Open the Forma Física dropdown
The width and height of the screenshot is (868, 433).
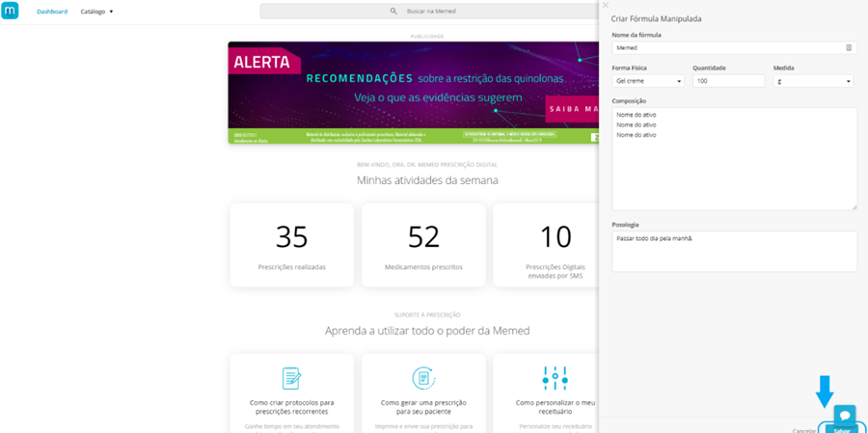click(648, 81)
